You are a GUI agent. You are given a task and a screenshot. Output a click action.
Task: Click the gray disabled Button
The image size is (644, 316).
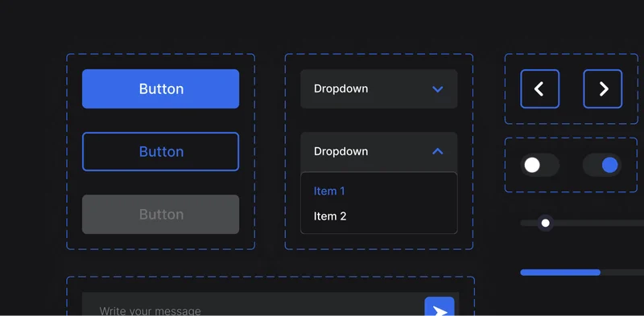(160, 214)
